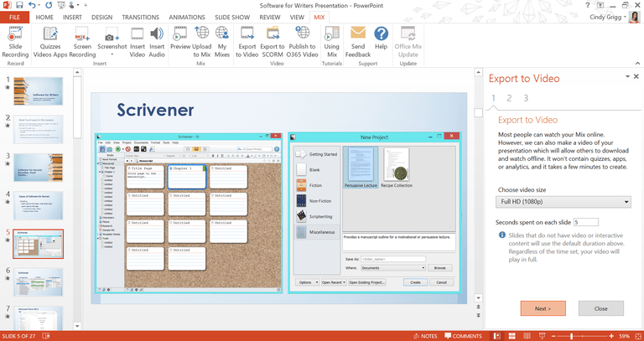Screen dimensions: 644x341
Task: Switch to the ANIMATIONS tab
Action: tap(187, 18)
